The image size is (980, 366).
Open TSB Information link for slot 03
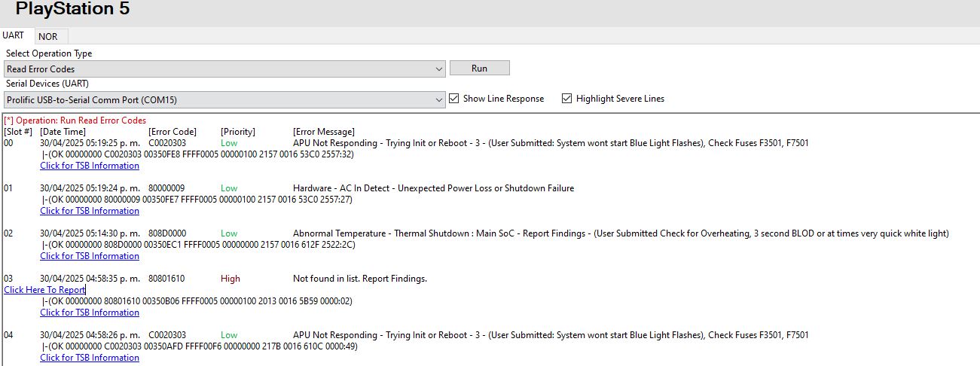90,313
